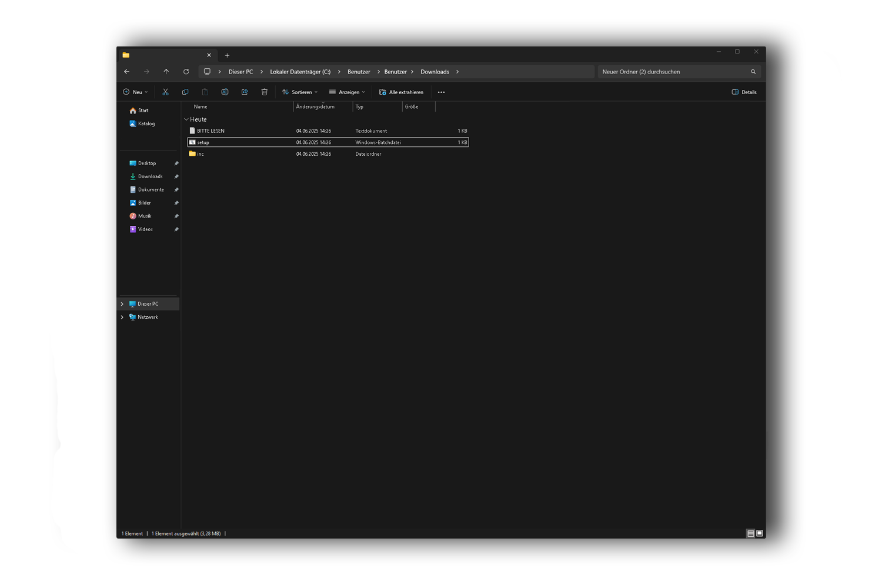Click the Windows-Batchdatei type cell
Image resolution: width=882 pixels, height=588 pixels.
(378, 142)
